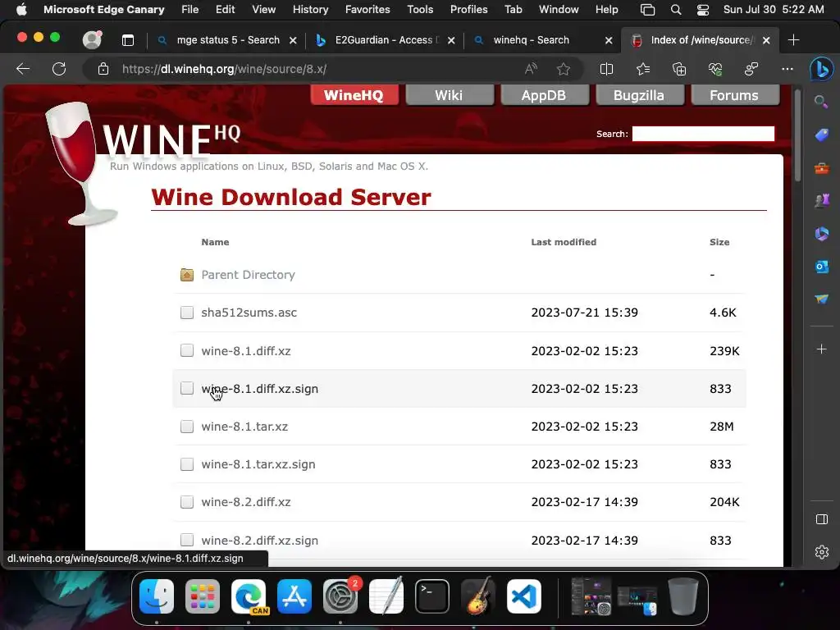Download the wine-8.1.tar.xz file link

pyautogui.click(x=244, y=427)
